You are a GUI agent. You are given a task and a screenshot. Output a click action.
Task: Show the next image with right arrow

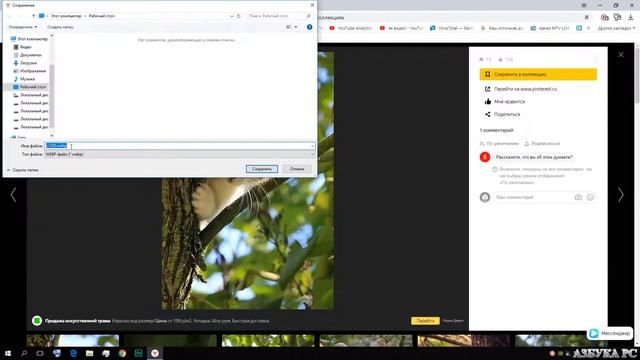pos(621,195)
